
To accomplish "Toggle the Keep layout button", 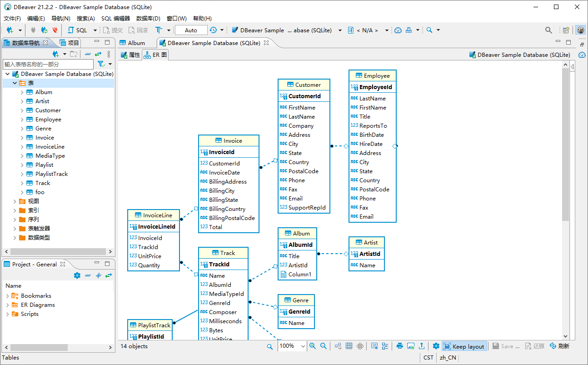I will (464, 346).
